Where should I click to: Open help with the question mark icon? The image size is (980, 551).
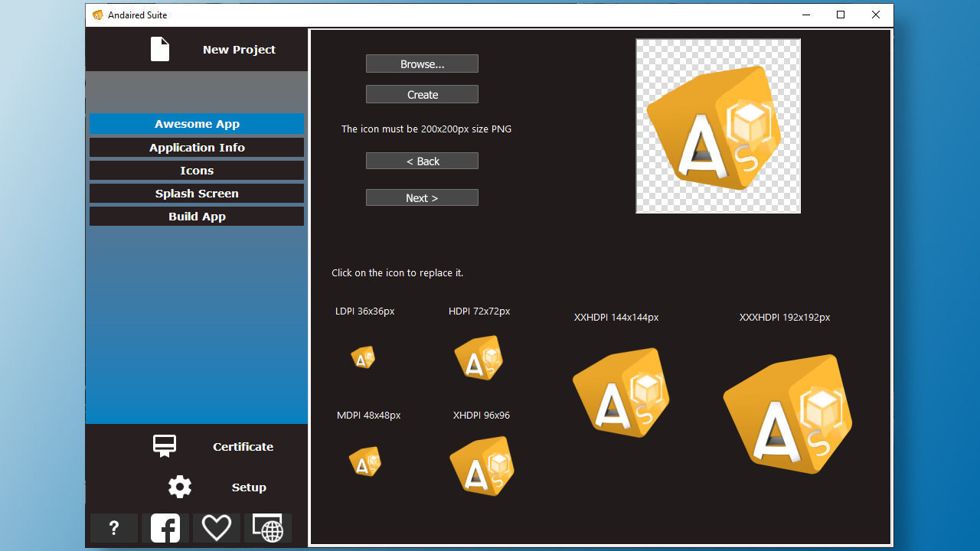pyautogui.click(x=114, y=528)
